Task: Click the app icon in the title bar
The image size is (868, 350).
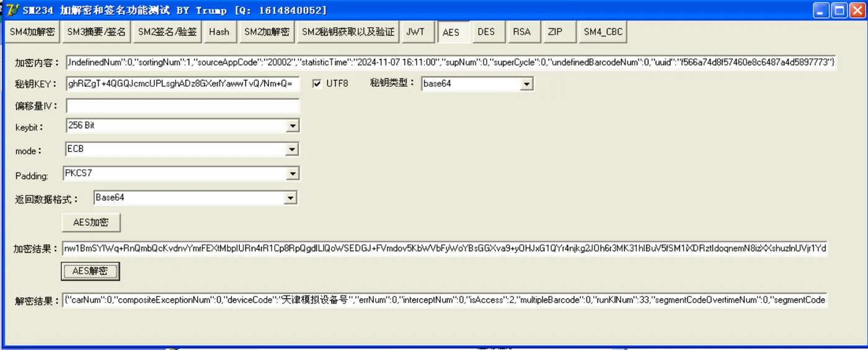Action: point(12,10)
